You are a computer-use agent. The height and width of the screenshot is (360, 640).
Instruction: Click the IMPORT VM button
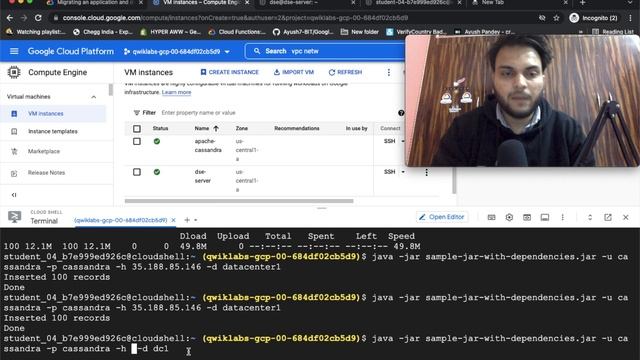[293, 72]
